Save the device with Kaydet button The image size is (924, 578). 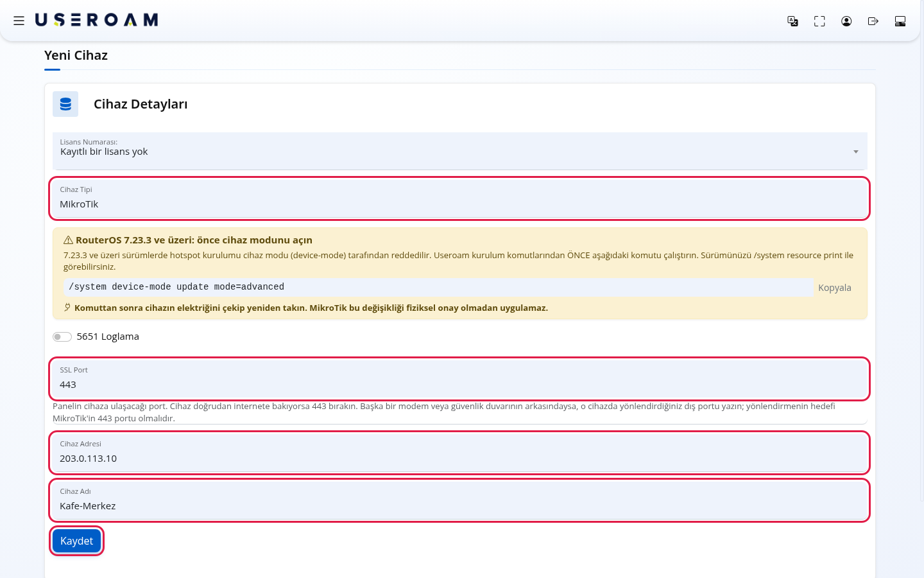[x=76, y=541]
